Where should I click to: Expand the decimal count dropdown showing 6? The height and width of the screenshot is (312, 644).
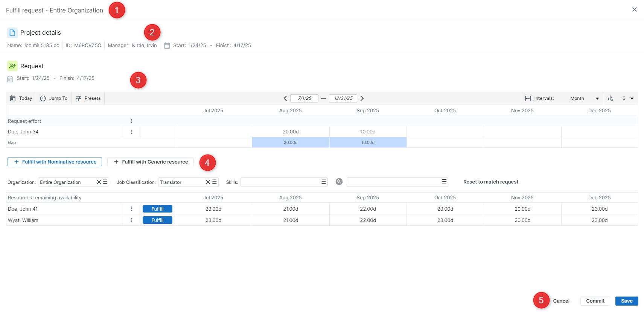(x=632, y=98)
